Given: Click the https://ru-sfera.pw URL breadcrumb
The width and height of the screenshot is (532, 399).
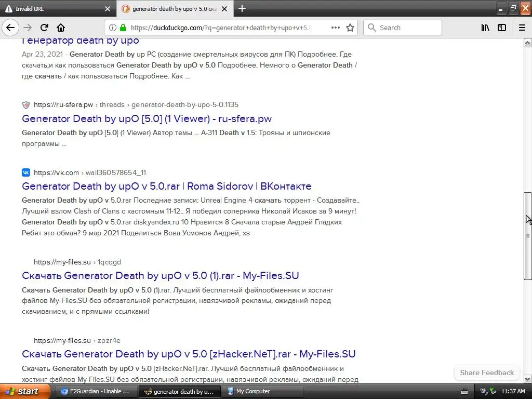Looking at the screenshot, I should click(136, 104).
